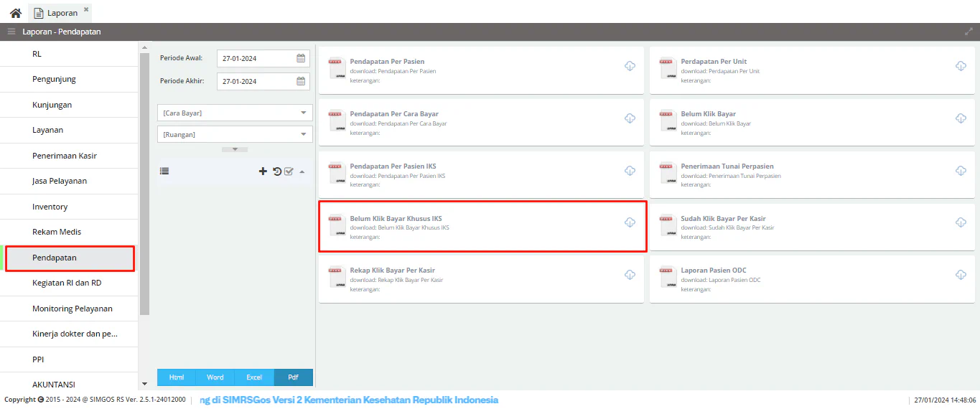980x409 pixels.
Task: Click the Pendapatan Per Pasien file icon
Action: tap(337, 68)
